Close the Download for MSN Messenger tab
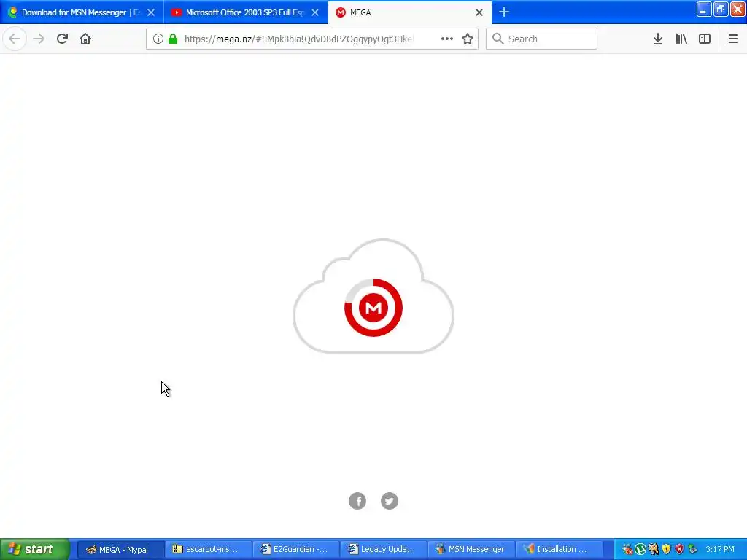The width and height of the screenshot is (747, 560). pos(151,12)
